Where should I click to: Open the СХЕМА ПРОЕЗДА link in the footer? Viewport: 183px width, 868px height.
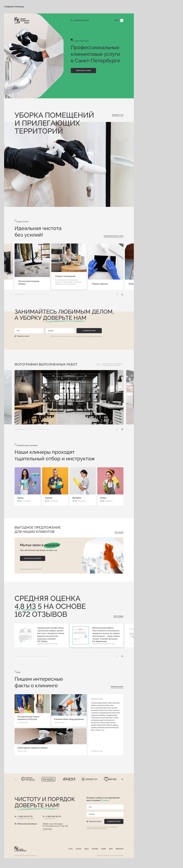tap(47, 829)
